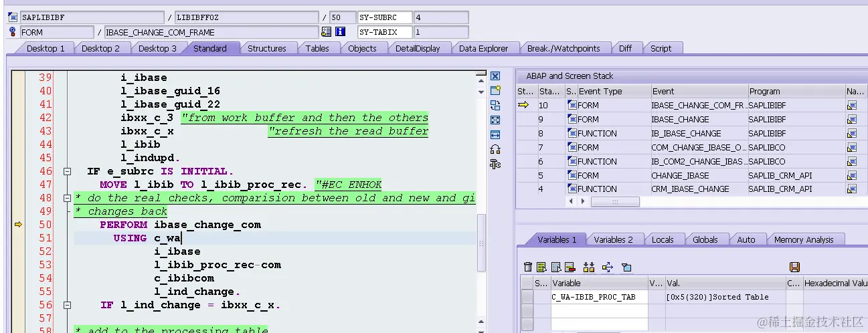Open the Diff tab

click(625, 48)
